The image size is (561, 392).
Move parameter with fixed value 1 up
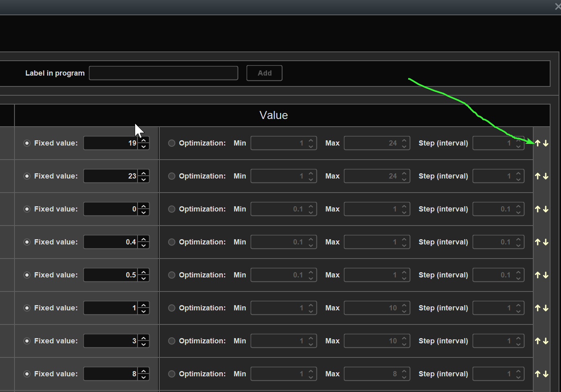pos(538,308)
